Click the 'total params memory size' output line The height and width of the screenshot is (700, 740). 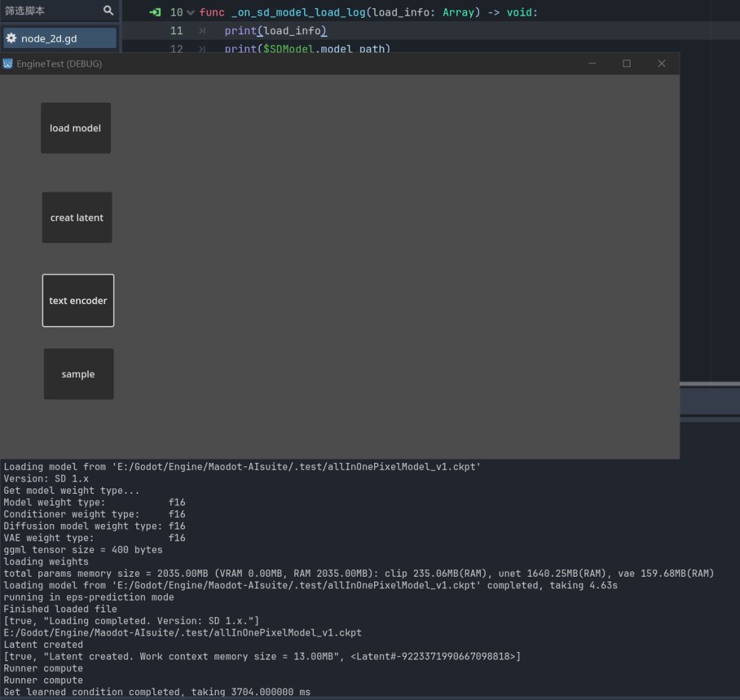pos(358,573)
